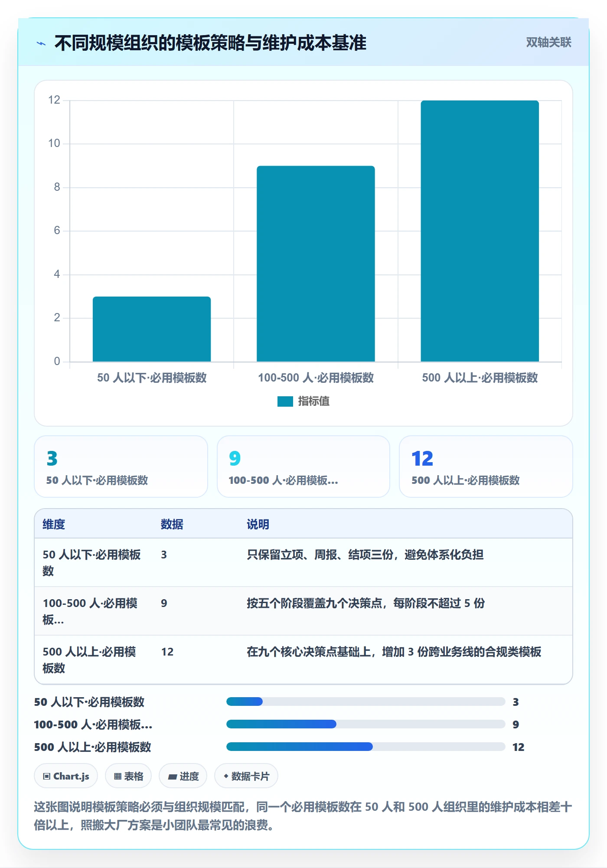Click the description 在九个核心决策点基础上
This screenshot has height=868, width=607.
tap(394, 652)
